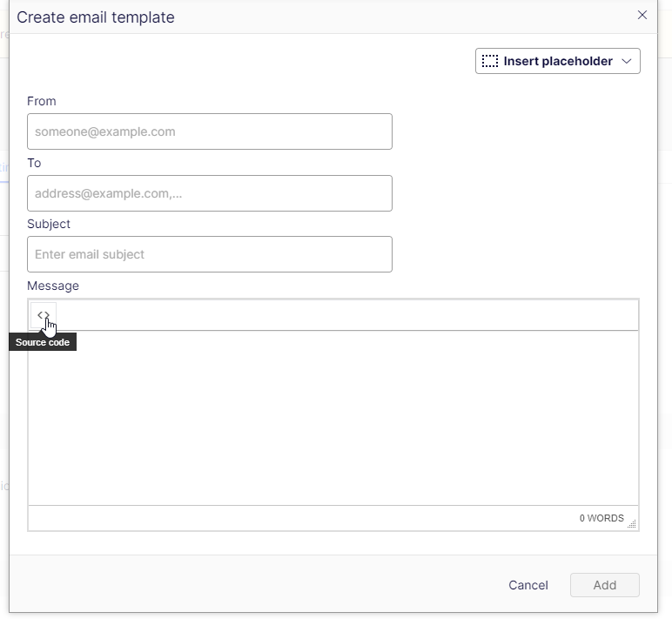
Task: Close the Create email template dialog
Action: (642, 15)
